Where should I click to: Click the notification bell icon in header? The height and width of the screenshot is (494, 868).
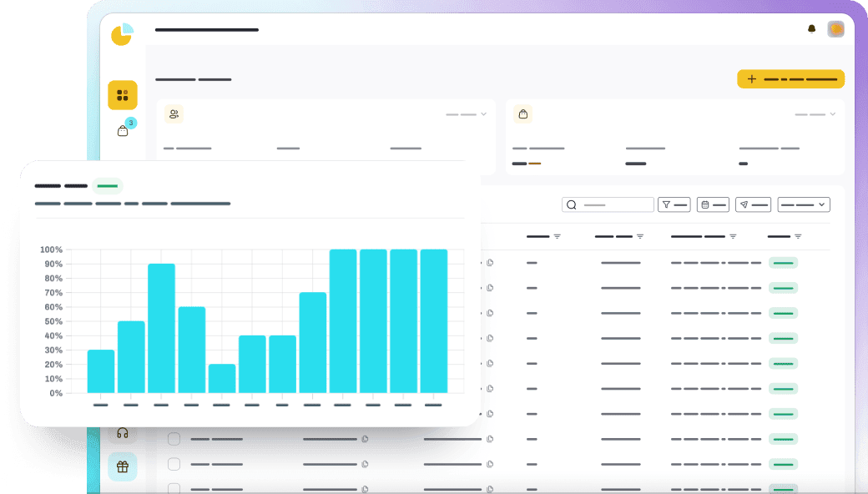coord(811,28)
